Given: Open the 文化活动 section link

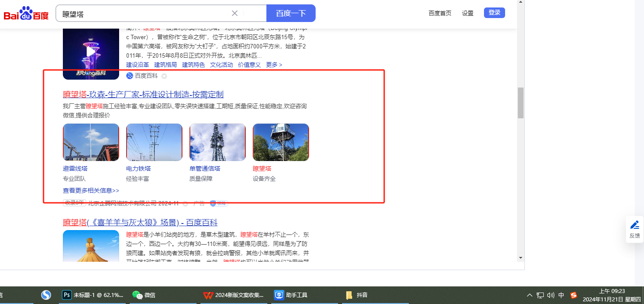Looking at the screenshot, I should (x=222, y=65).
